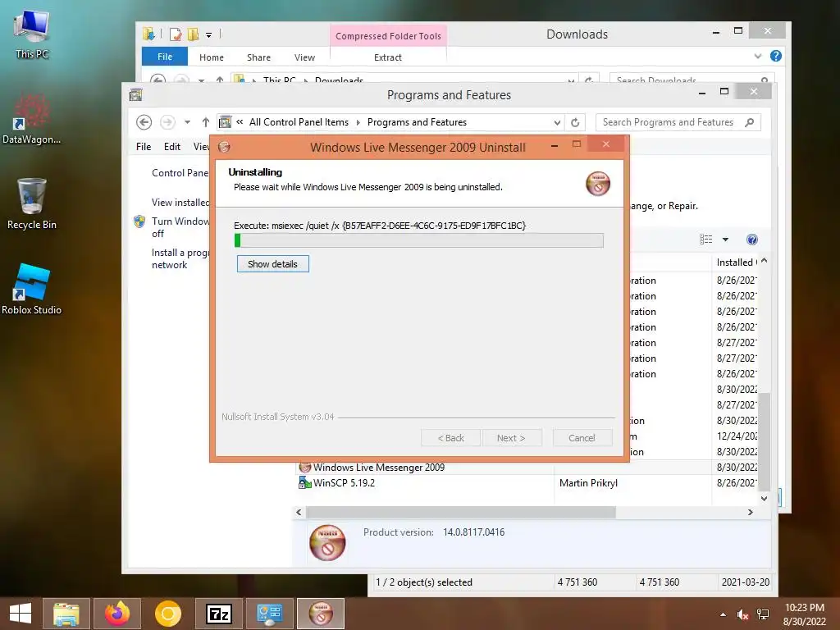
Task: Open File Explorer from the taskbar
Action: point(66,614)
